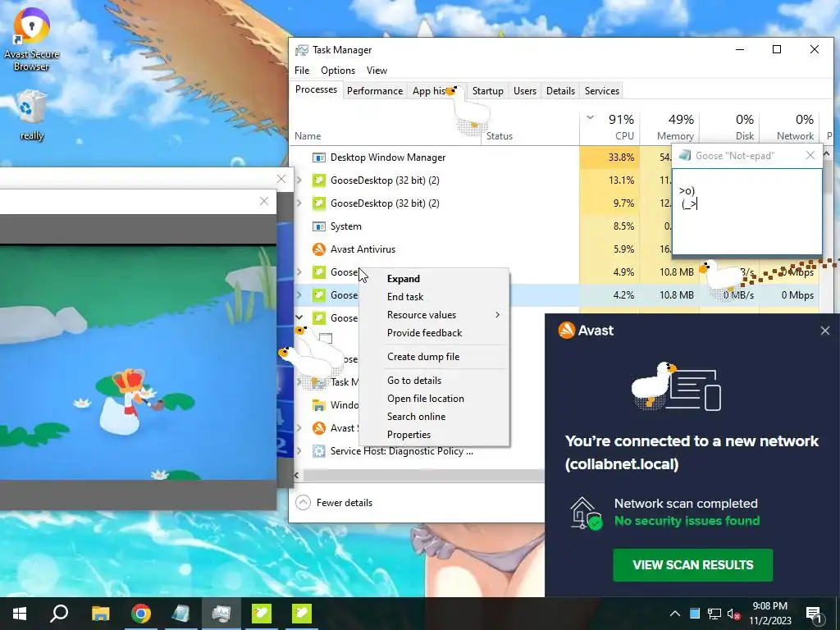The width and height of the screenshot is (840, 630).
Task: Sort processes by Network column
Action: click(790, 127)
